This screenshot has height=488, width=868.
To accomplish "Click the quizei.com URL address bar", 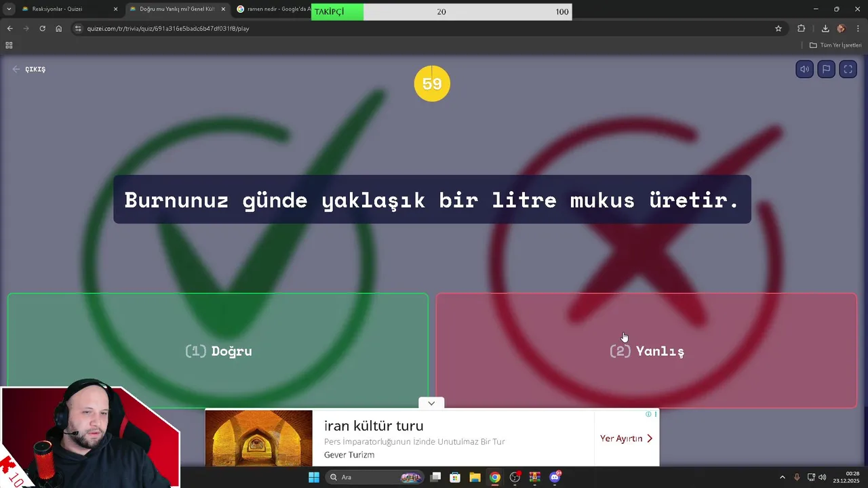I will (x=427, y=28).
